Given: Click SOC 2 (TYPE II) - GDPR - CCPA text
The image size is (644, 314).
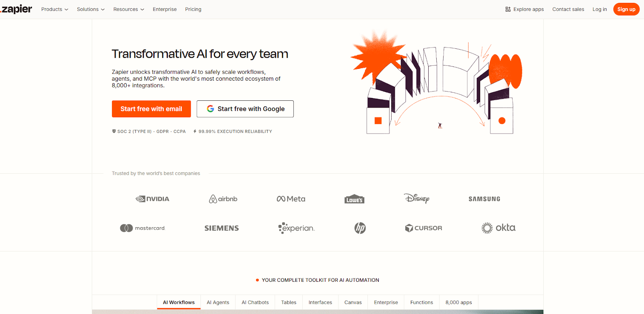Looking at the screenshot, I should (x=151, y=131).
